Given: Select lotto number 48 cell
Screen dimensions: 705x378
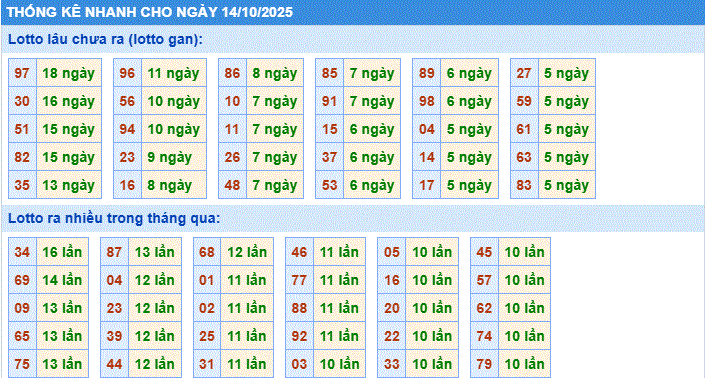Looking at the screenshot, I should (x=232, y=185).
